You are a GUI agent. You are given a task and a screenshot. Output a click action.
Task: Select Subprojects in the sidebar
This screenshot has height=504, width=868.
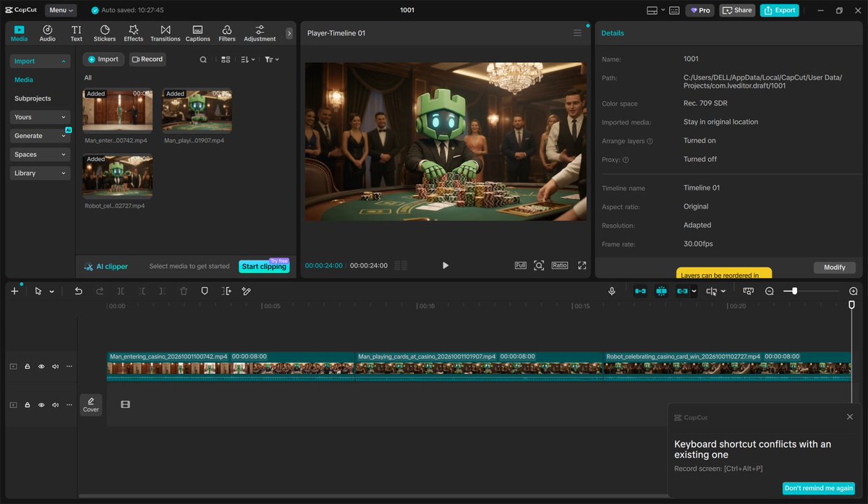[33, 98]
